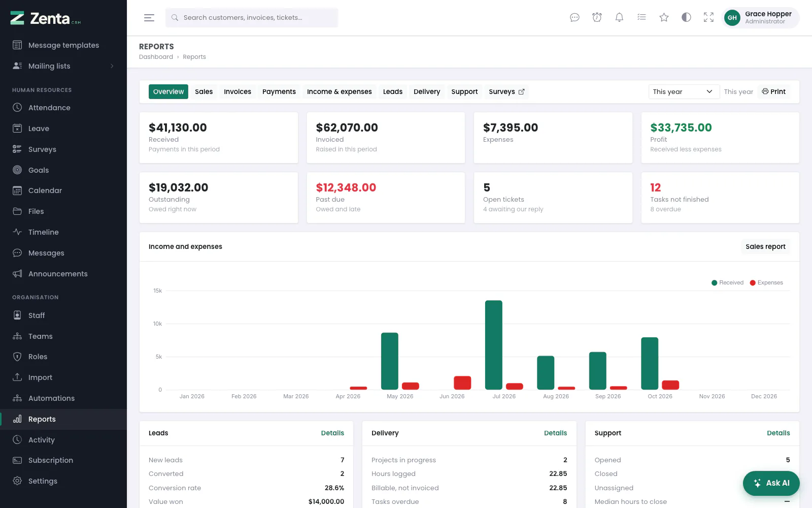This screenshot has width=812, height=508.
Task: Click the Zenta logo
Action: [x=46, y=18]
